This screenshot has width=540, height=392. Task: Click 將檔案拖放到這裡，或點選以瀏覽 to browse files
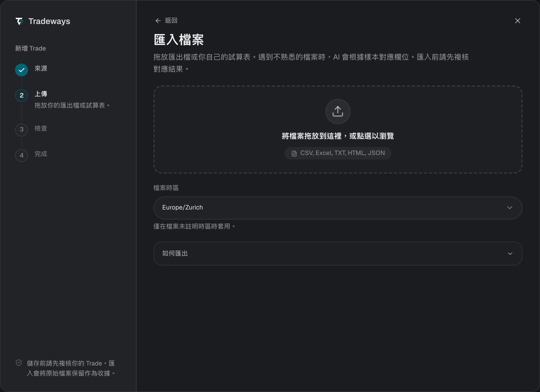point(338,136)
